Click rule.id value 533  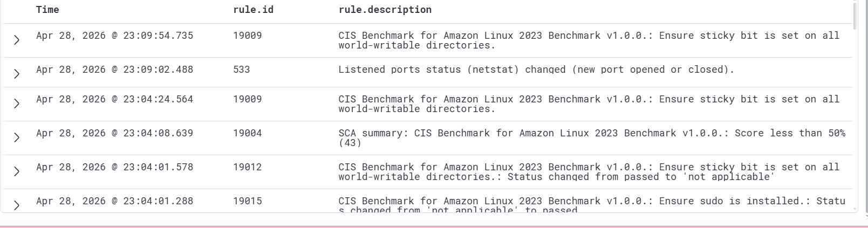[242, 70]
